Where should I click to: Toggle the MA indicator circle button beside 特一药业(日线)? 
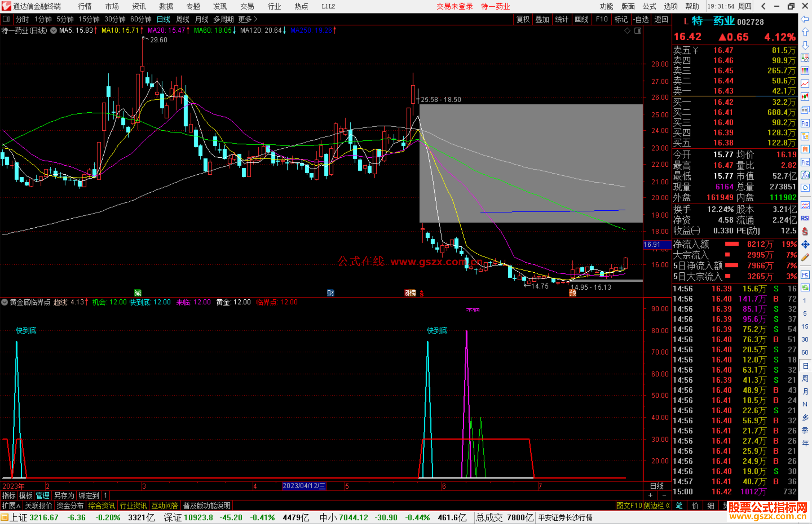54,30
